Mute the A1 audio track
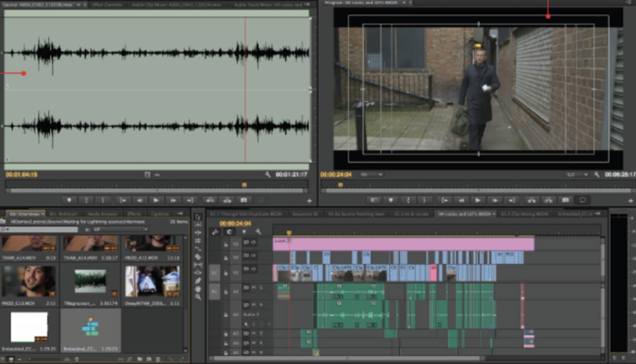 (x=254, y=286)
